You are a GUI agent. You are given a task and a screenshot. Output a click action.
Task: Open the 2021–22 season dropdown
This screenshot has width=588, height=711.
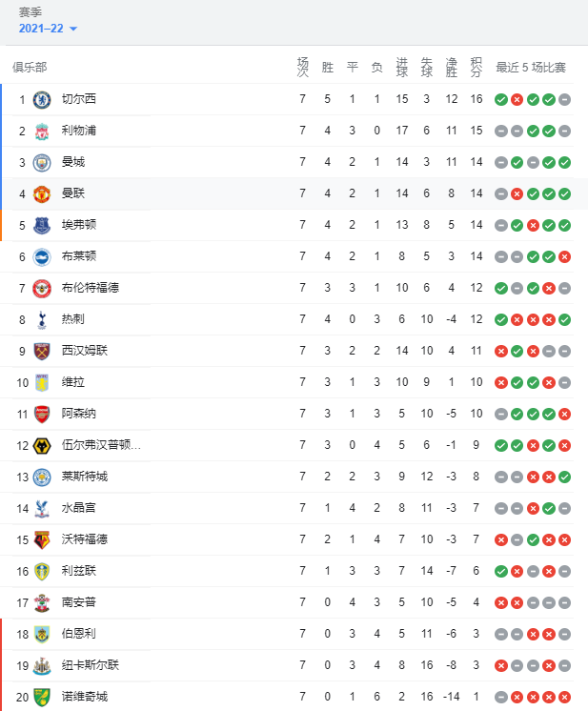[48, 29]
